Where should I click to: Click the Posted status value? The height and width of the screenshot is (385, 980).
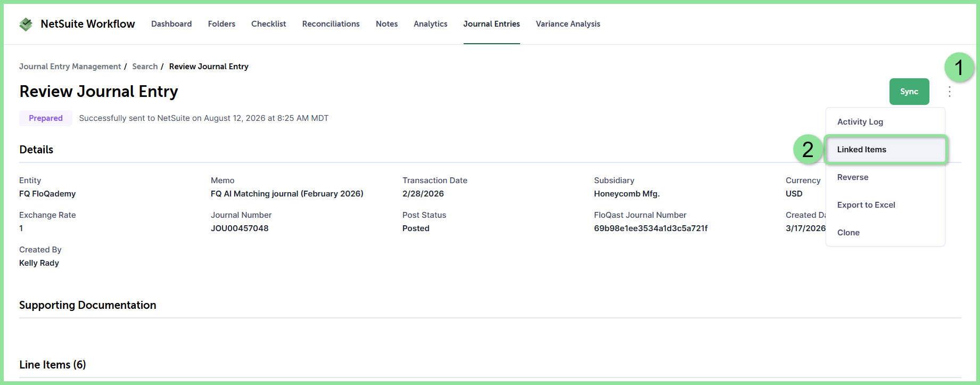point(416,228)
